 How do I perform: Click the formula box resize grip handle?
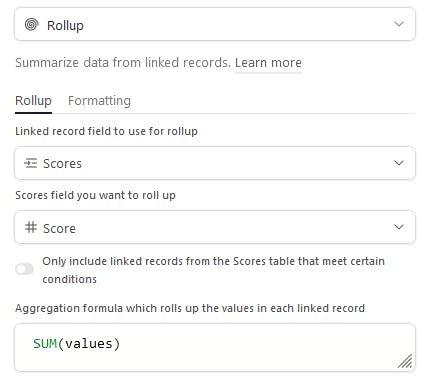(405, 361)
